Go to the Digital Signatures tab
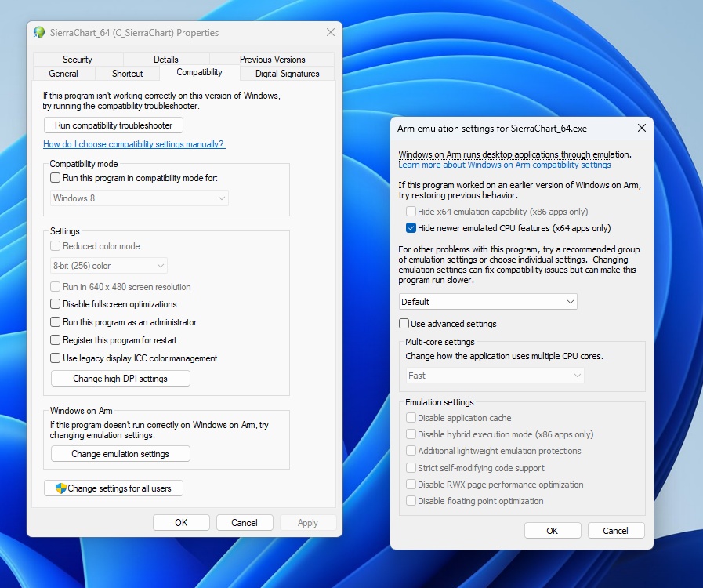703x588 pixels. 288,74
